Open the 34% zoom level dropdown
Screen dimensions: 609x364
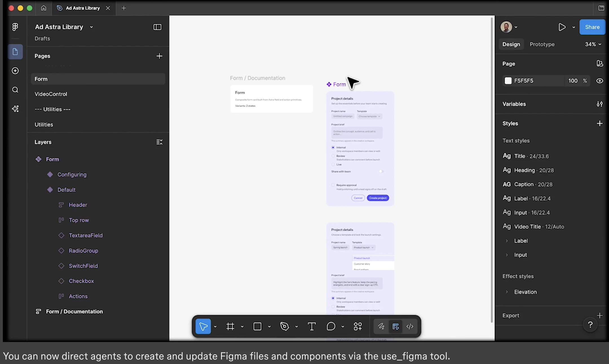pyautogui.click(x=592, y=44)
